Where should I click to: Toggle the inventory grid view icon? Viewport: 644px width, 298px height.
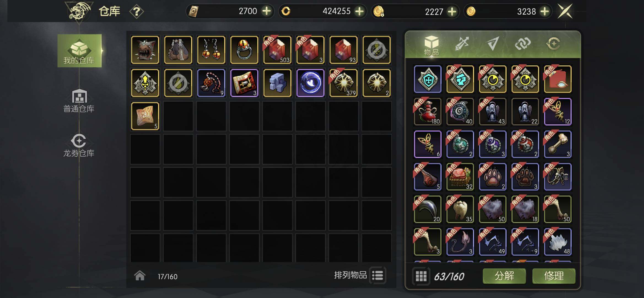(x=421, y=276)
